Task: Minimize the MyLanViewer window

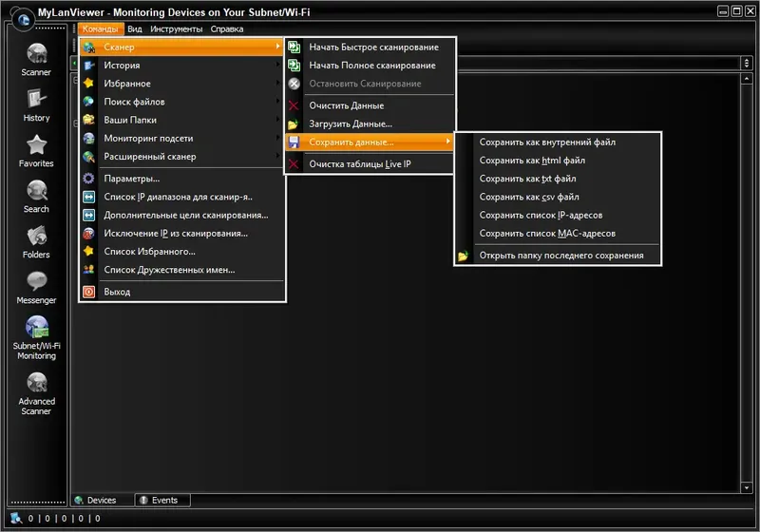Action: pos(723,11)
